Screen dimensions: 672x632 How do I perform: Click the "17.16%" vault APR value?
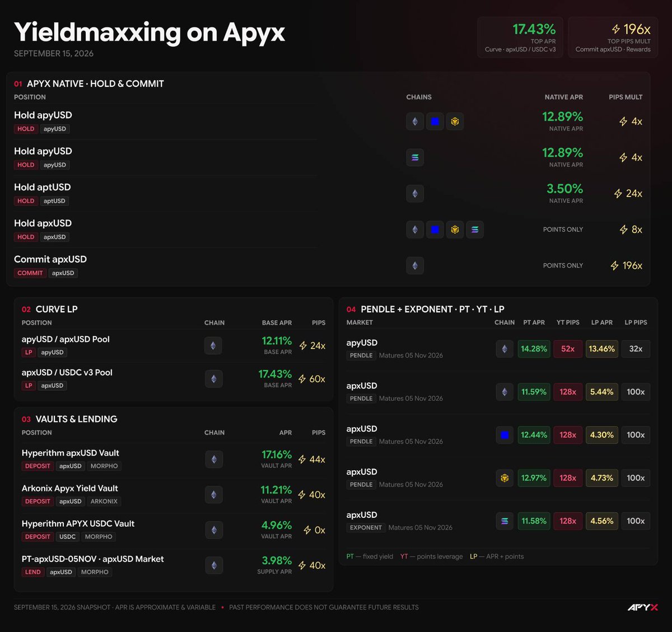[277, 455]
